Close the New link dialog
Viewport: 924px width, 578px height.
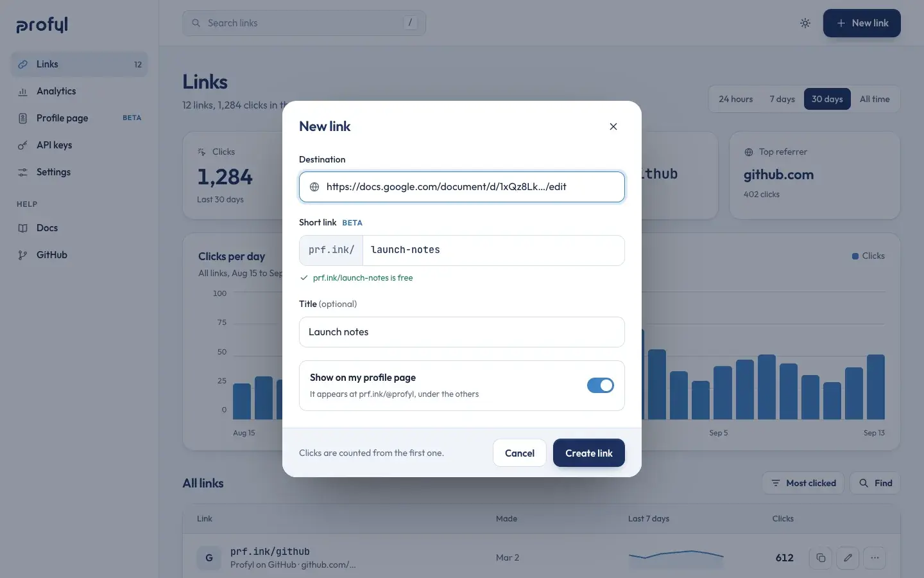coord(613,127)
